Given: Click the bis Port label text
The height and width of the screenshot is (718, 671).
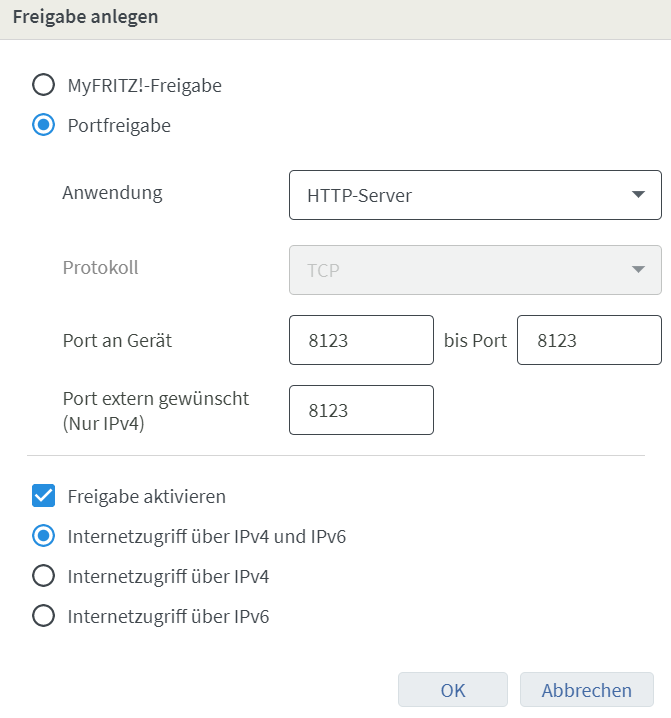Looking at the screenshot, I should (475, 340).
